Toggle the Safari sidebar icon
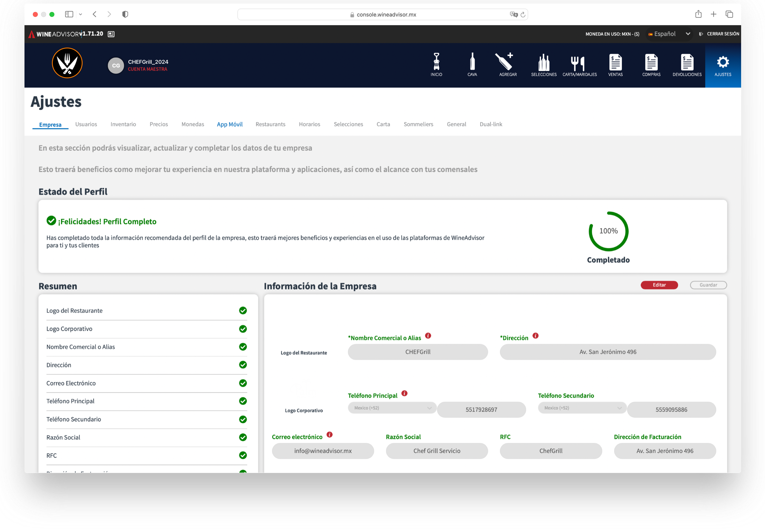 tap(69, 14)
